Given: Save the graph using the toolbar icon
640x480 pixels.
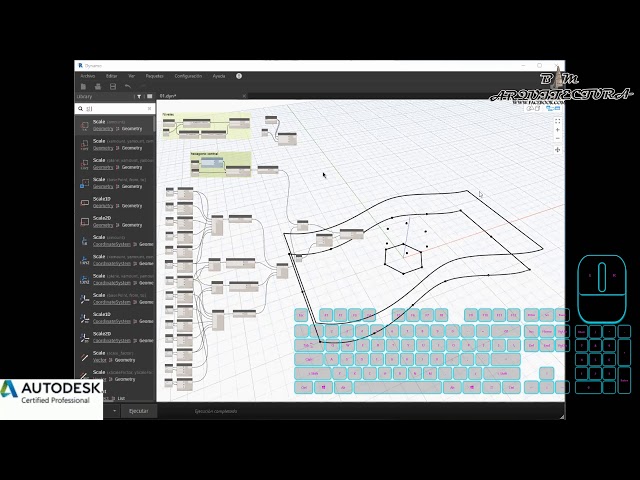Looking at the screenshot, I should pos(113,87).
